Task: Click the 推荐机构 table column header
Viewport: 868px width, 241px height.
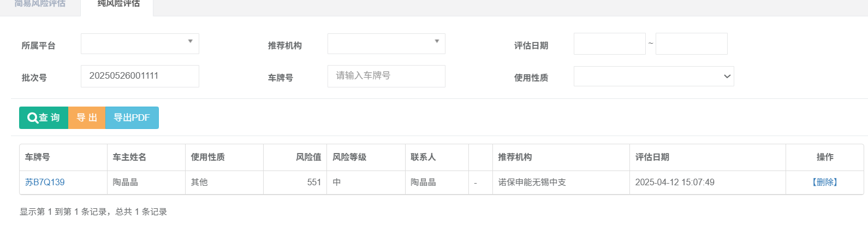Action: click(515, 157)
